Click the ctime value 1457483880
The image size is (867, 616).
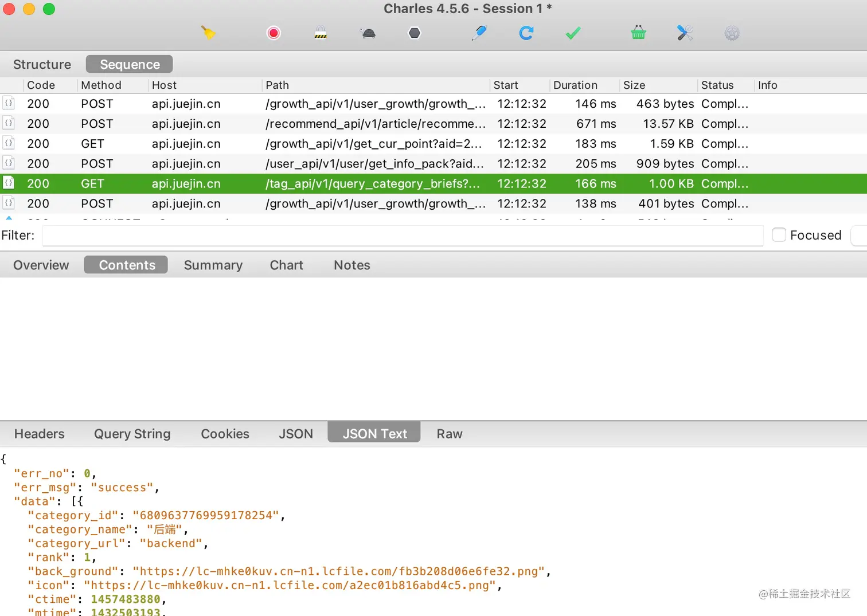126,599
